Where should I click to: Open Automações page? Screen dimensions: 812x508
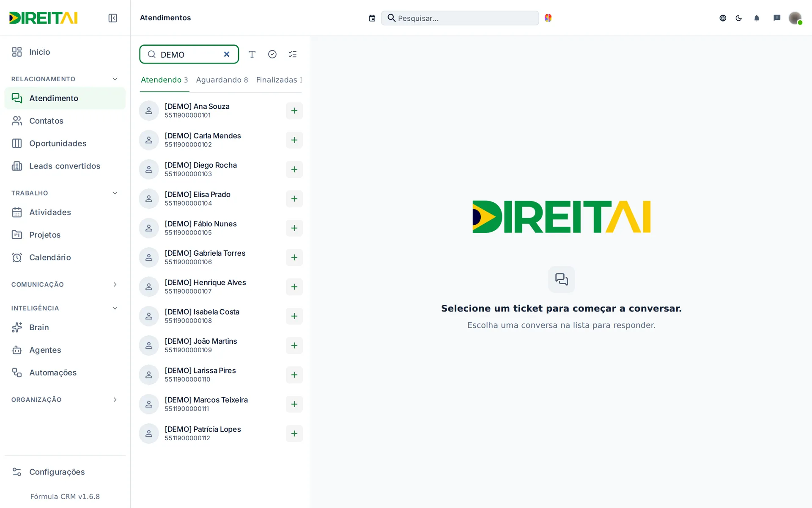click(65, 373)
